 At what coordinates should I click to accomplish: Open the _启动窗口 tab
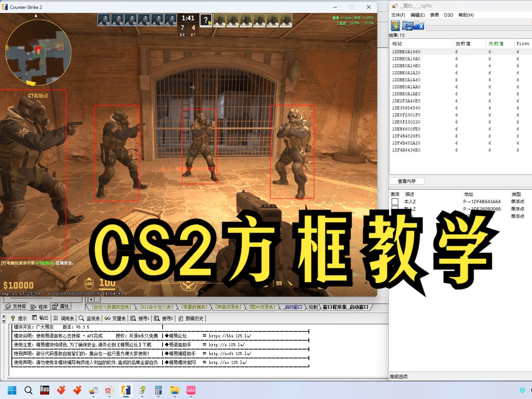click(x=293, y=307)
